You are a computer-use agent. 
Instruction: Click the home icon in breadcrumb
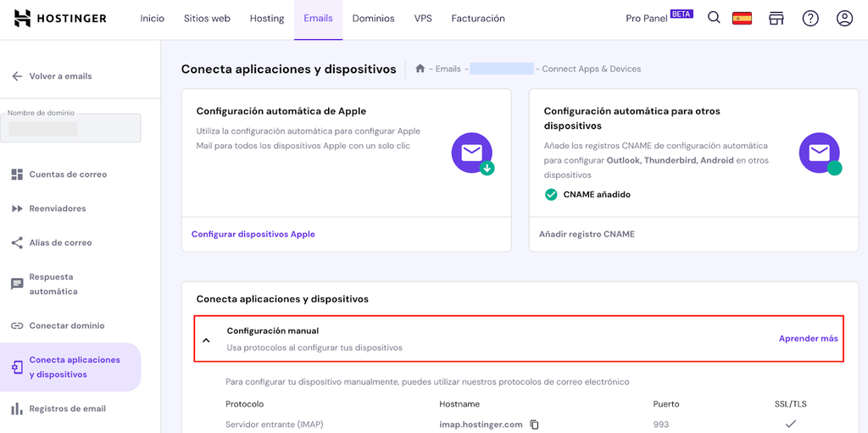pyautogui.click(x=420, y=69)
